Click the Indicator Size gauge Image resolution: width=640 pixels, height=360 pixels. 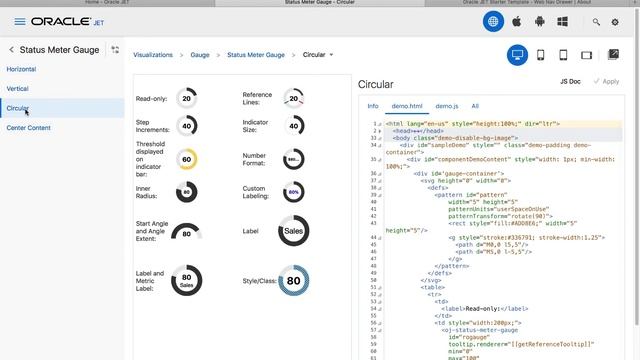pos(293,126)
